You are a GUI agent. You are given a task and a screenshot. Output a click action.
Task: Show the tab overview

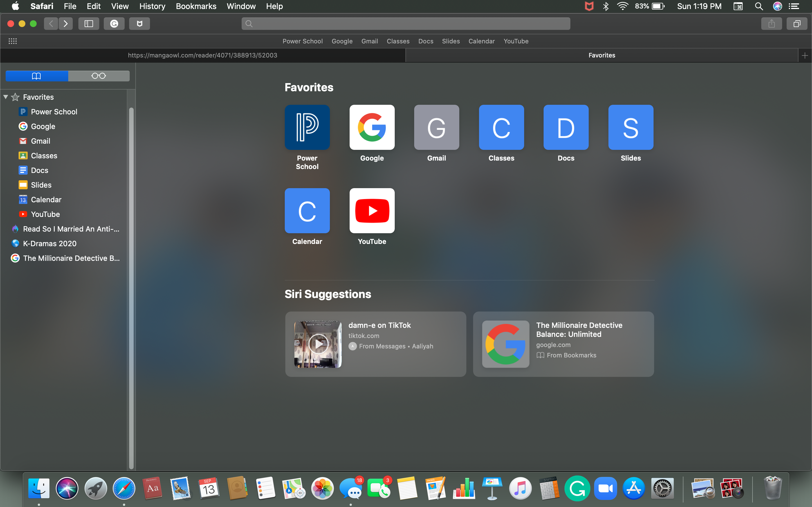click(x=796, y=23)
